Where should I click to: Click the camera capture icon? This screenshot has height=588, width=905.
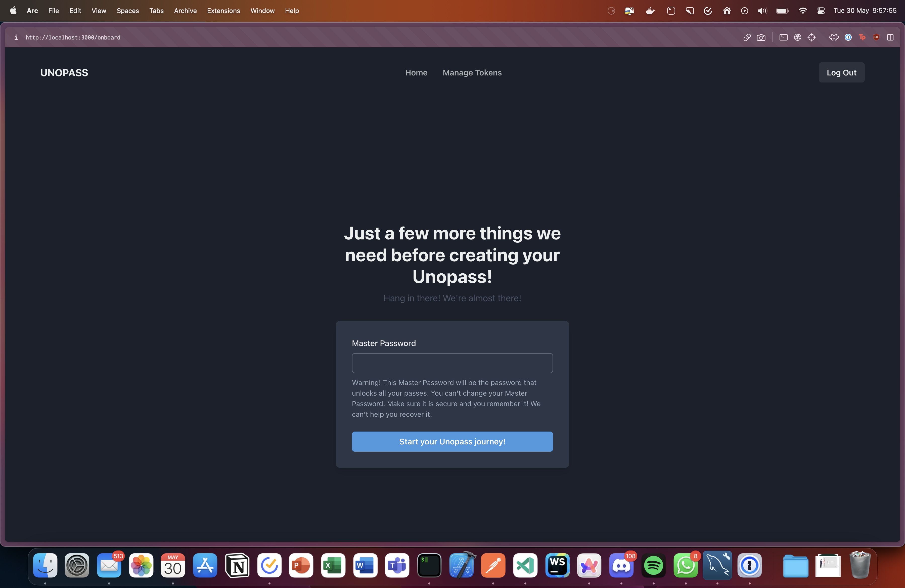click(761, 37)
